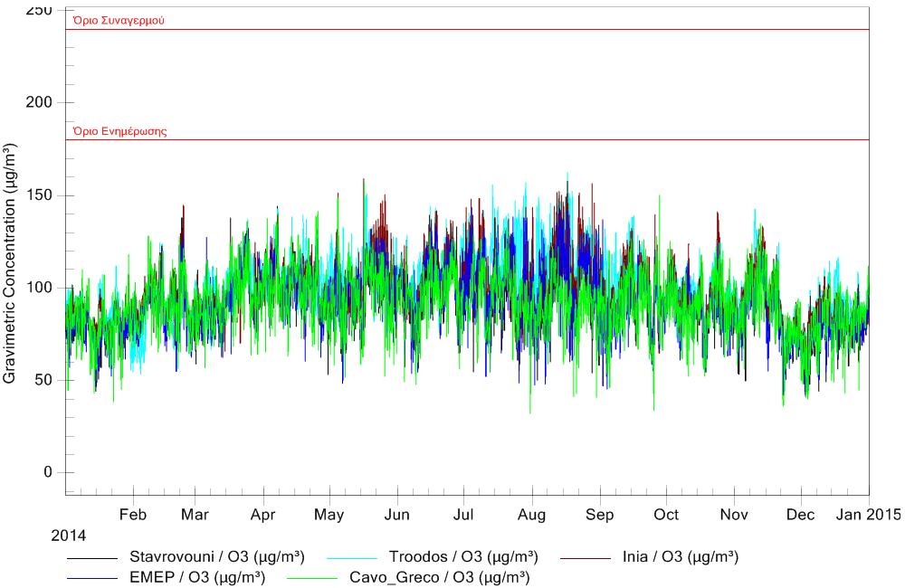Click the blue EMEP legend line
Screen dimensions: 905x588
click(x=91, y=578)
